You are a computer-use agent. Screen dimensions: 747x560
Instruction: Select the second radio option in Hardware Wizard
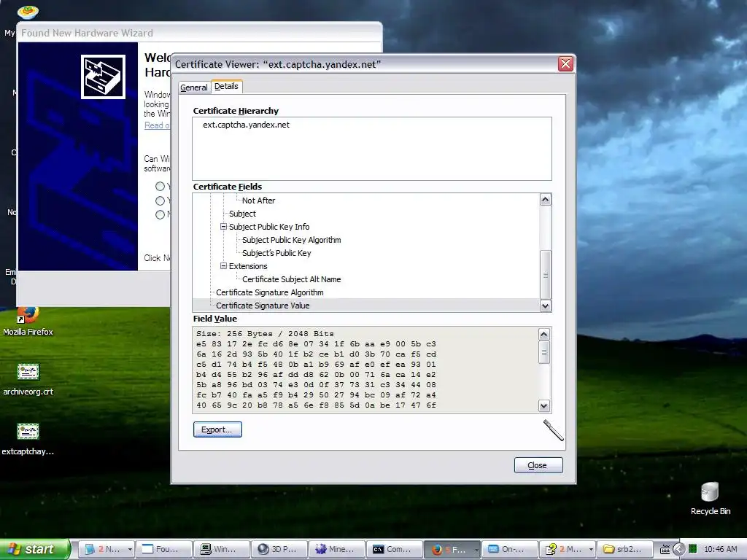tap(160, 201)
